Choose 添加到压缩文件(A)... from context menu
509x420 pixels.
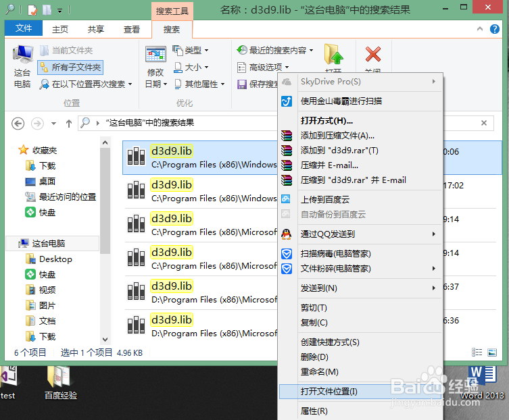[x=360, y=136]
